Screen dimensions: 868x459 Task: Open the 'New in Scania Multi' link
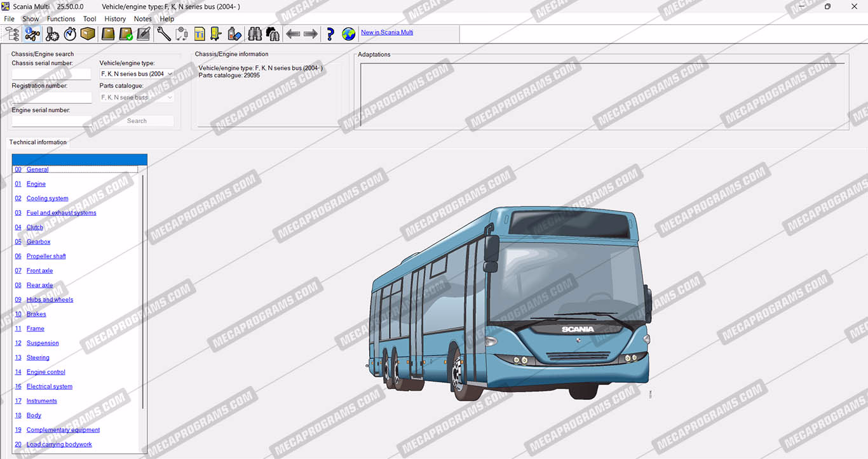[387, 32]
